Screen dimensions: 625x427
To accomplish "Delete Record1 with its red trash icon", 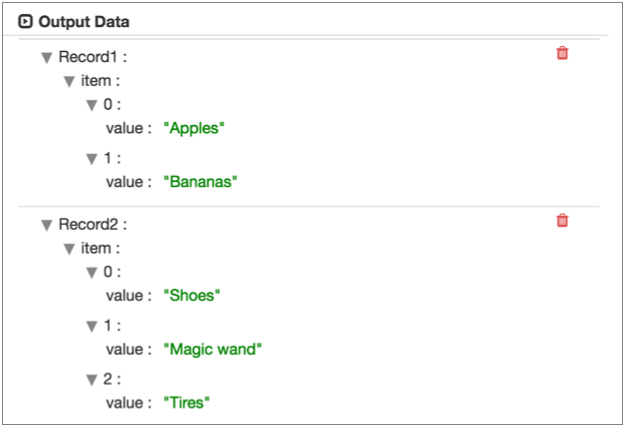I will tap(562, 53).
